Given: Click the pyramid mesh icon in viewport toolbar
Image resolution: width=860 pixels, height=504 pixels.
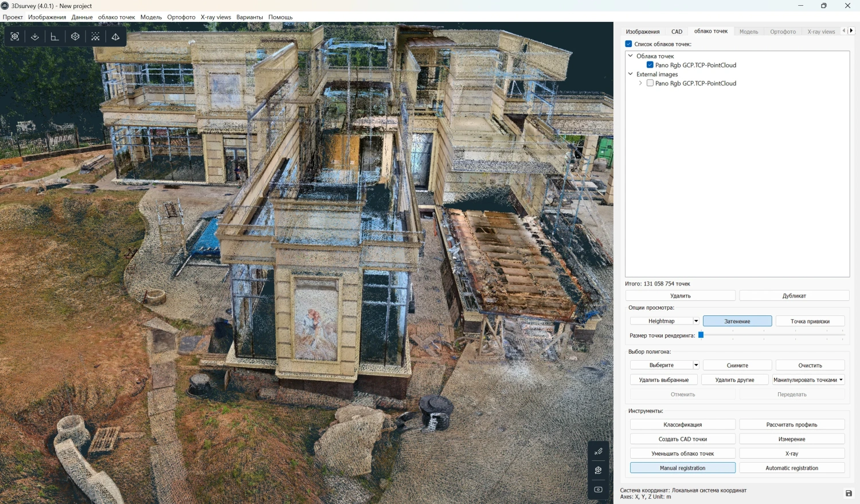Looking at the screenshot, I should [x=115, y=37].
